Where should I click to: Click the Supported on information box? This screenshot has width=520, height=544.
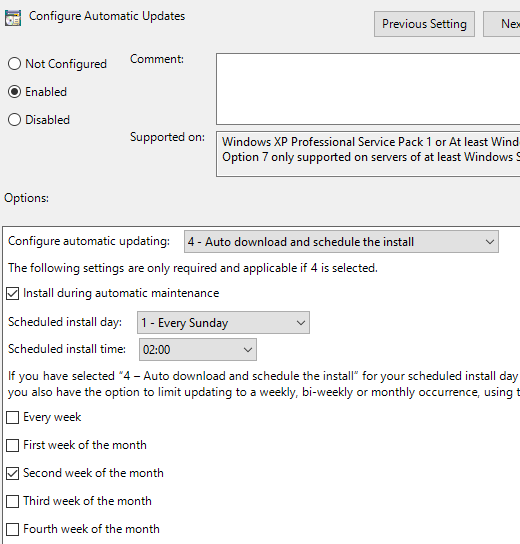coord(368,154)
